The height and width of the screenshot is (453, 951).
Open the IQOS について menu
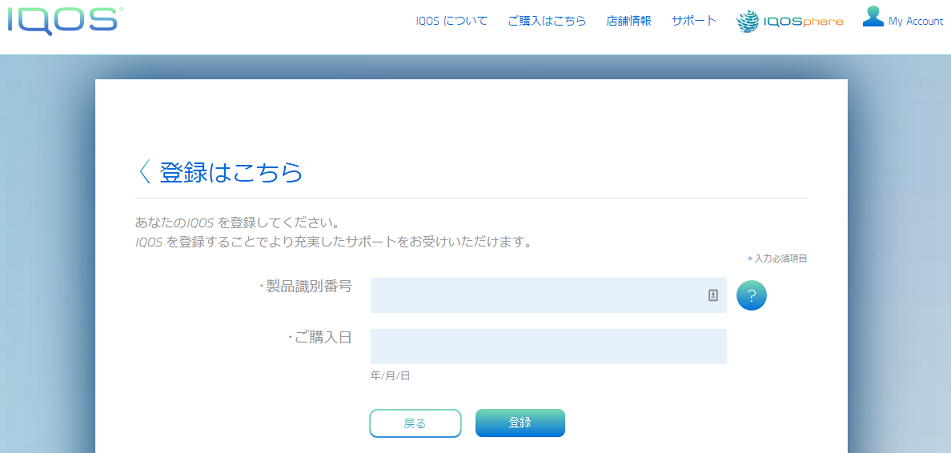tap(451, 21)
